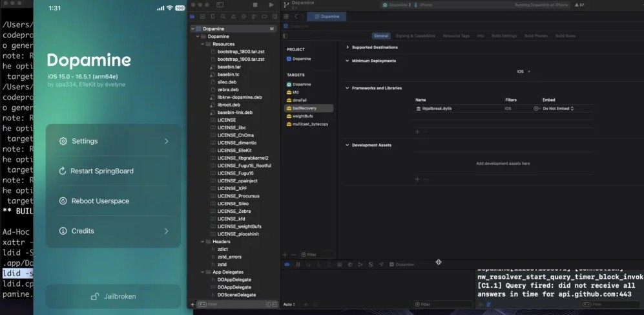This screenshot has width=644, height=315.
Task: Collapse Supported Destinations section
Action: click(x=348, y=47)
